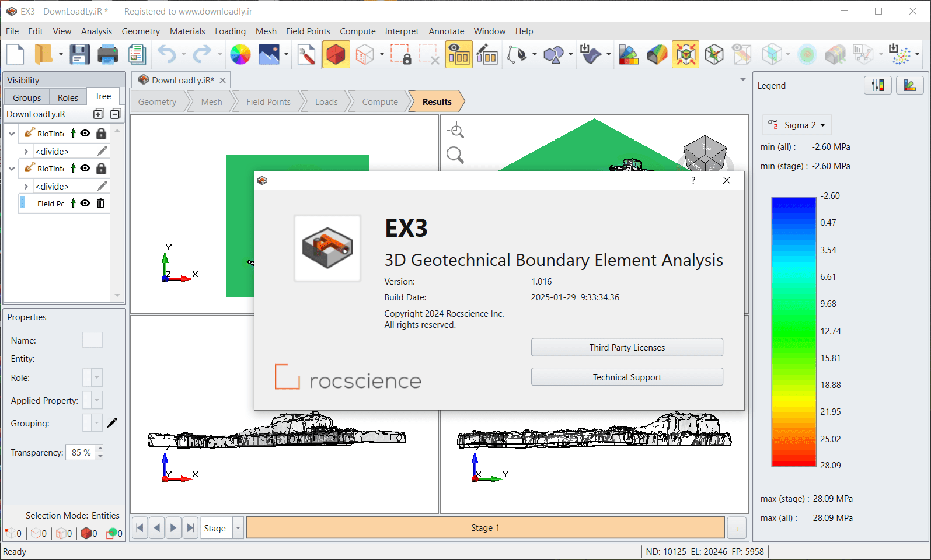Image resolution: width=931 pixels, height=560 pixels.
Task: Open the Role dropdown in Properties
Action: coord(97,378)
